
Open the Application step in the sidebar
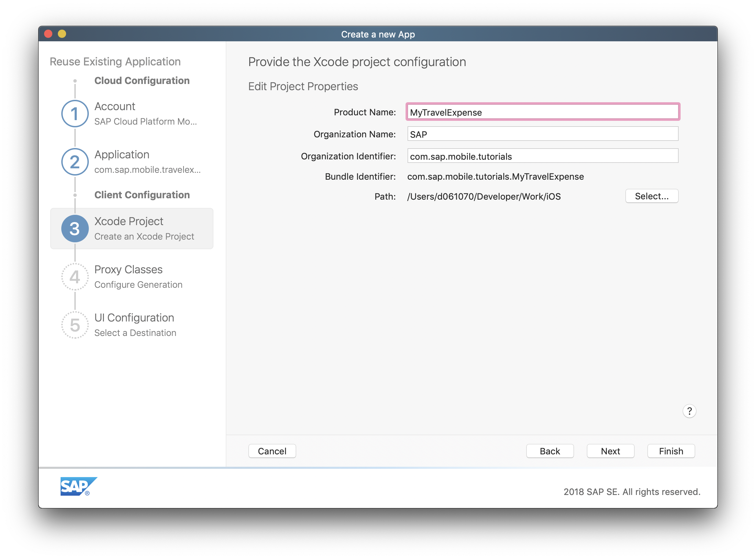[132, 162]
